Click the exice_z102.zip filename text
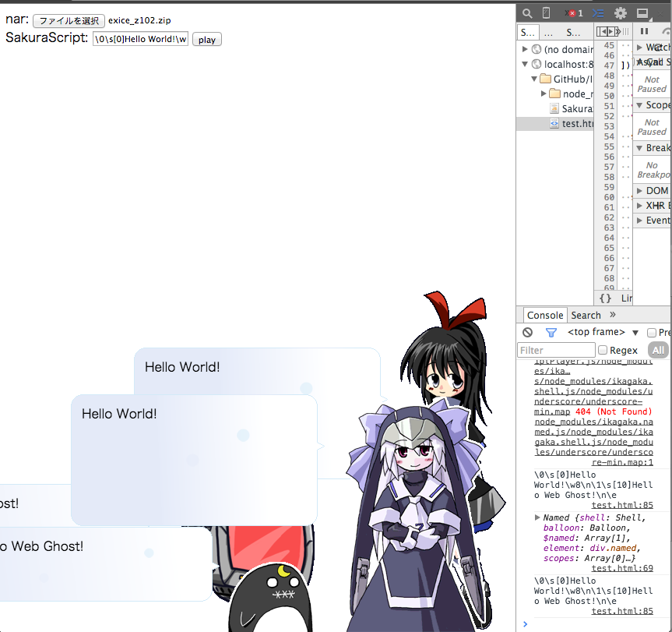The image size is (672, 632). [139, 20]
